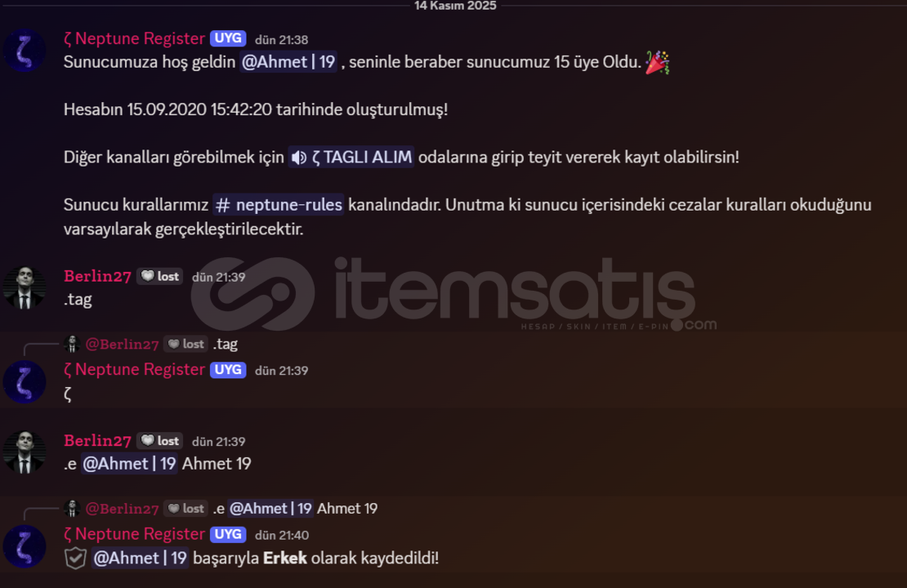Click the UYG badge on the 21:40 message
The width and height of the screenshot is (907, 588).
click(x=228, y=534)
